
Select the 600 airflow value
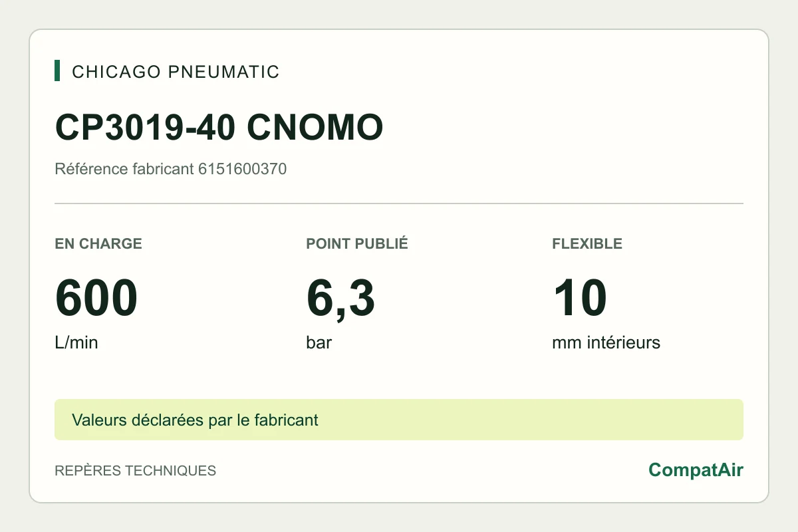(96, 299)
